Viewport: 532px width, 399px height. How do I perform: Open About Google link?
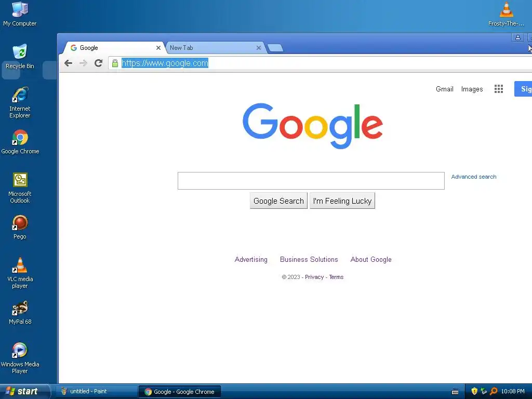[371, 260]
